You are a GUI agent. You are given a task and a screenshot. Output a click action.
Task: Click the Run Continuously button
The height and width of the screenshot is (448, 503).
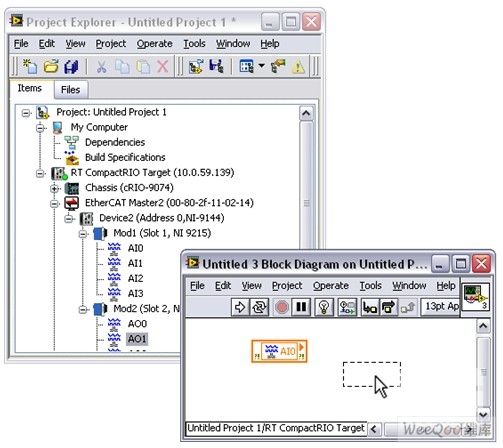coord(259,307)
